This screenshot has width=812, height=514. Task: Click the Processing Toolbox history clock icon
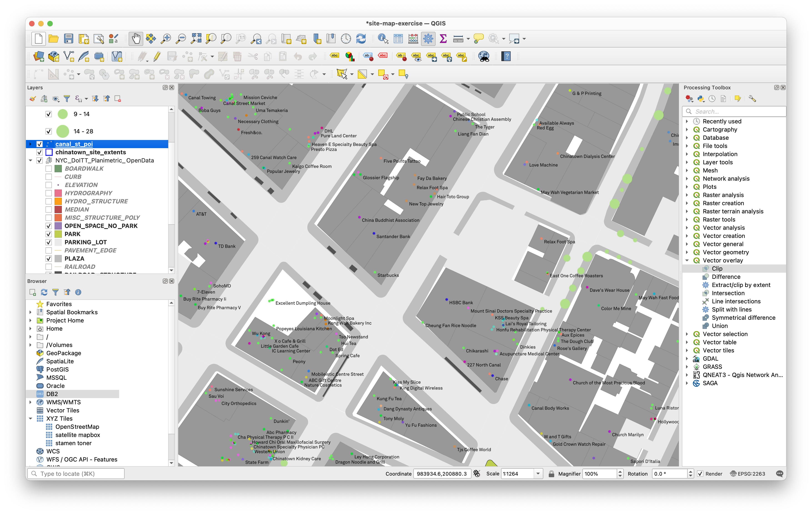click(712, 99)
